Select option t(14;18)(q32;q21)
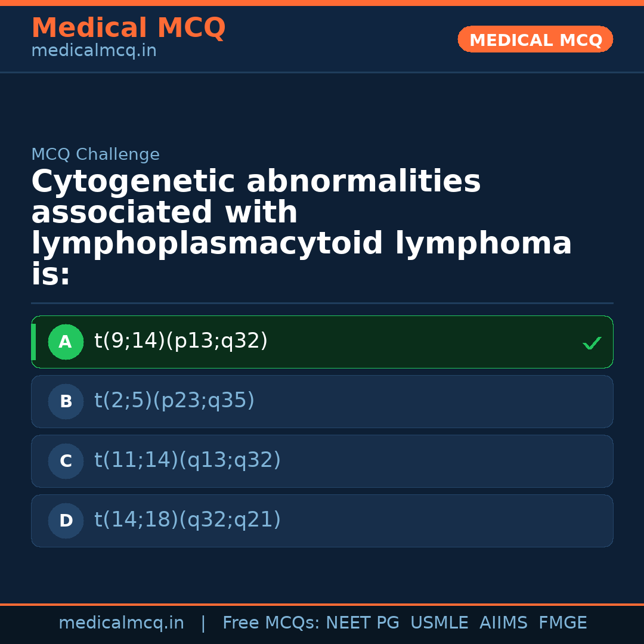Viewport: 644px width, 644px height. pos(188,521)
